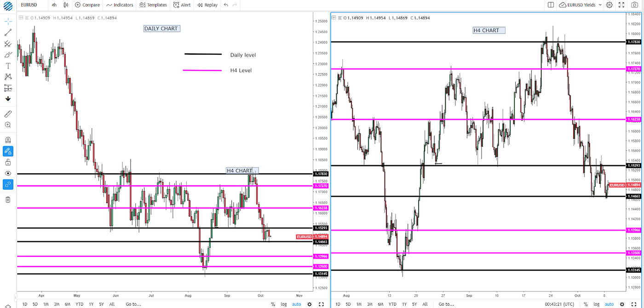
Task: Select the trend line drawing tool
Action: click(x=8, y=33)
